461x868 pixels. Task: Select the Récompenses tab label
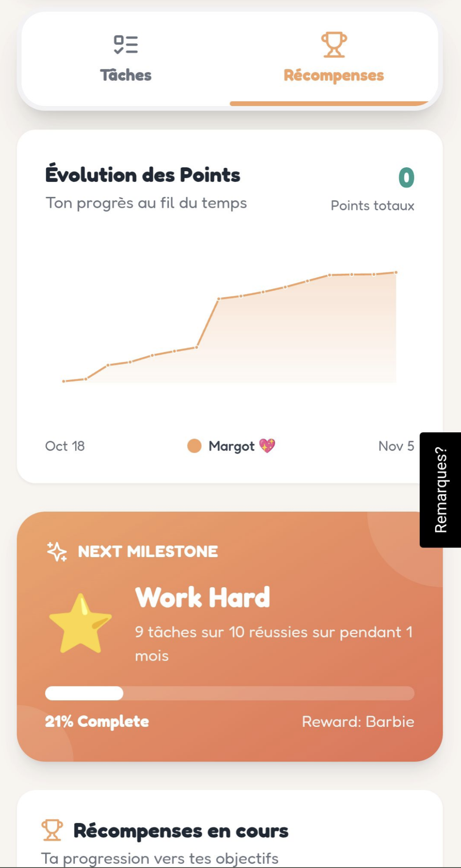pos(334,76)
